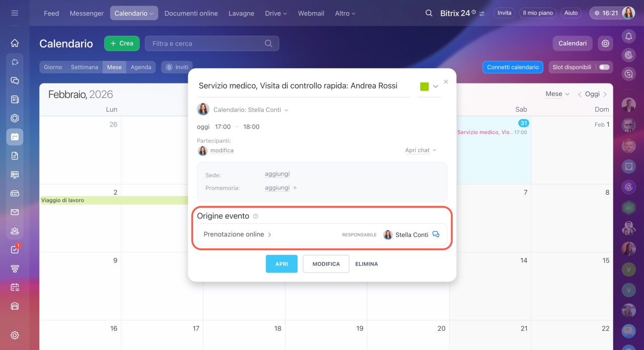This screenshot has height=350, width=644.
Task: Open the mail envelope icon in sidebar
Action: [15, 212]
